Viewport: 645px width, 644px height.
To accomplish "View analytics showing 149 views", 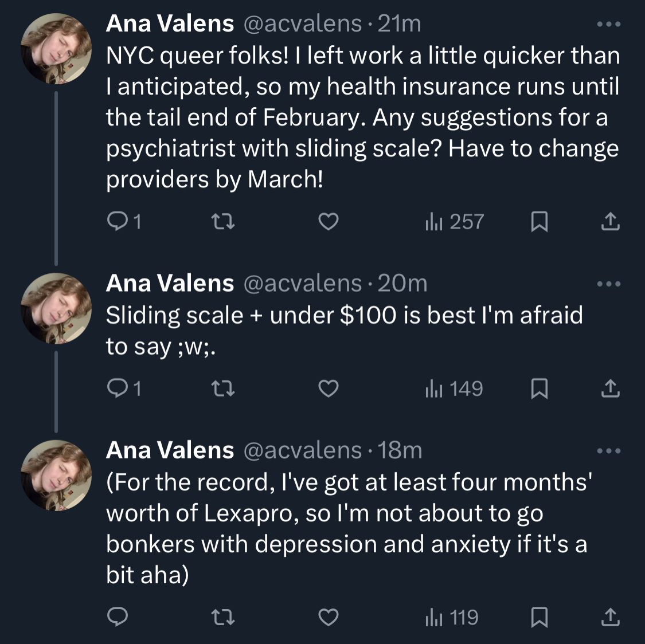I will pyautogui.click(x=454, y=389).
